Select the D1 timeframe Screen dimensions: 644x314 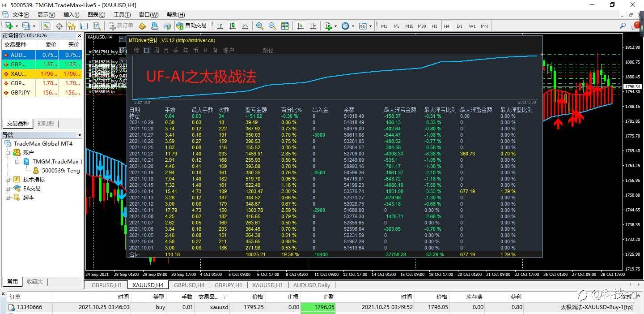(x=459, y=26)
